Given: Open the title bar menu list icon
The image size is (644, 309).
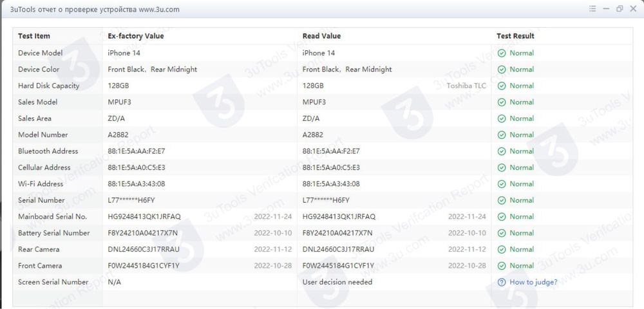Looking at the screenshot, I should click(592, 8).
